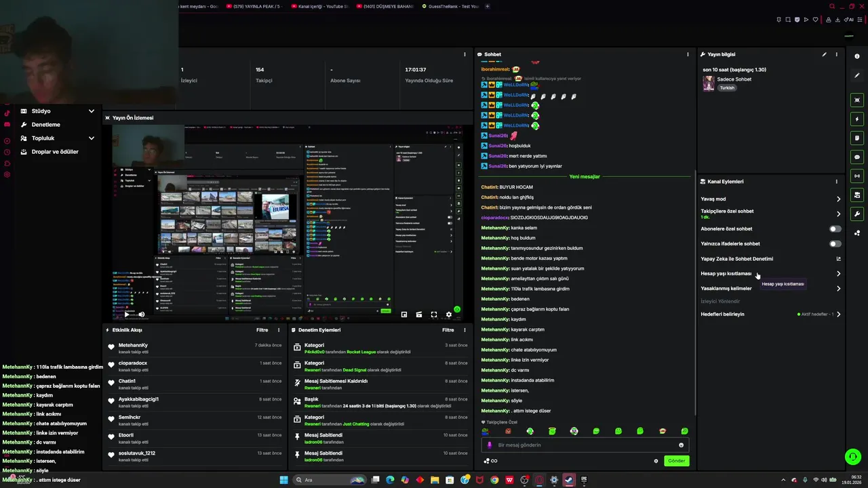This screenshot has height=488, width=868.
Task: Click the Windows taskbar search box
Action: 331,480
